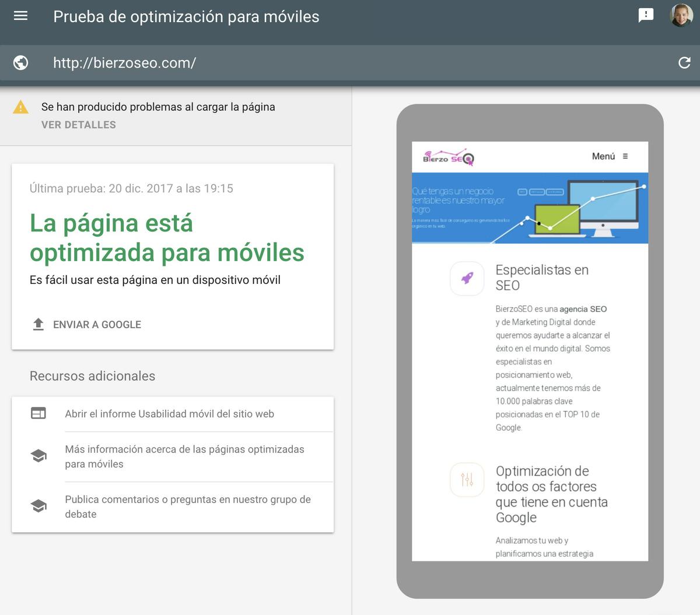
Task: Click the graduation cap beside Más información
Action: point(38,455)
